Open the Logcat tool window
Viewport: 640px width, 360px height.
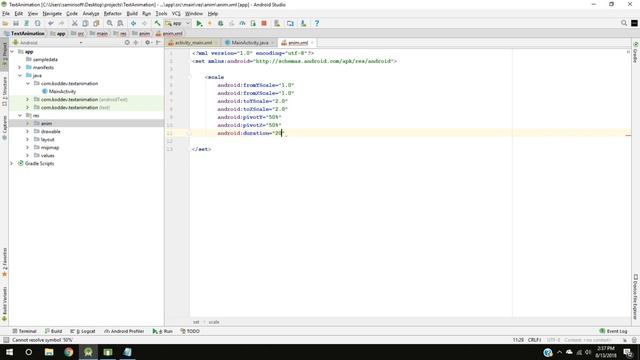[83, 331]
